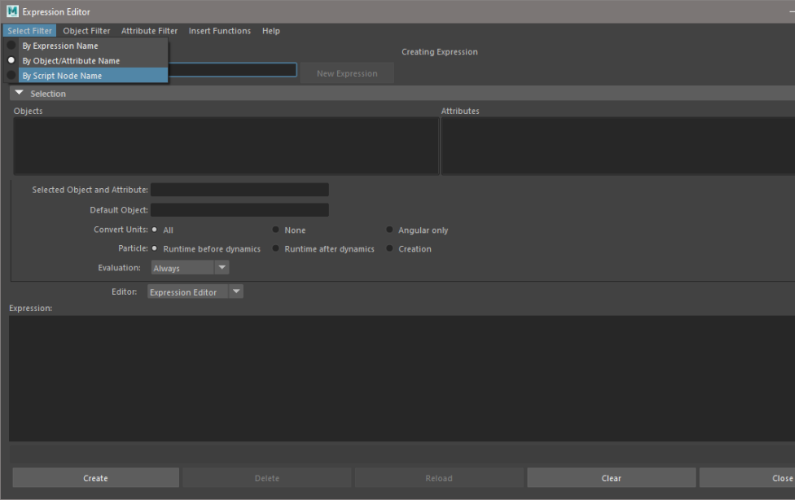Open the Help menu
Viewport: 795px width, 500px height.
271,31
